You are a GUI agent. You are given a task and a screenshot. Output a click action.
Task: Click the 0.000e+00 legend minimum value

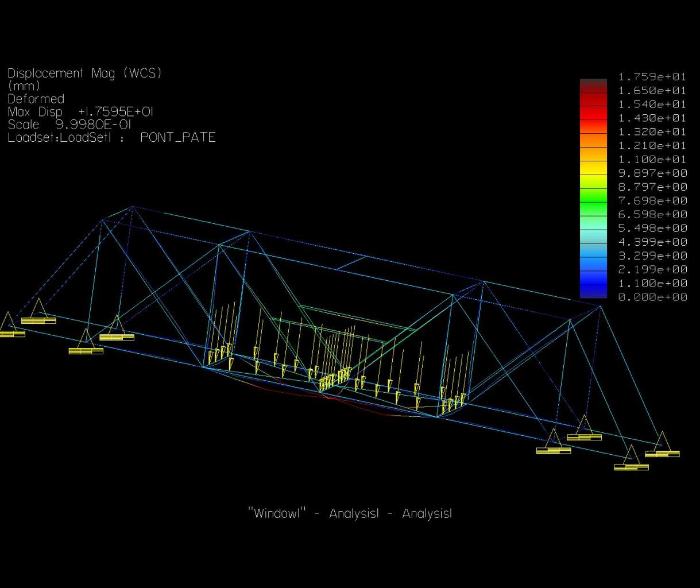click(x=652, y=297)
